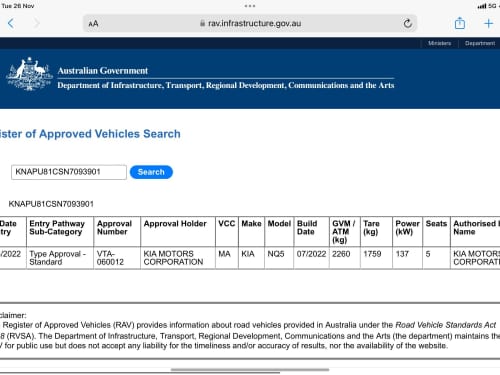Tap the Tue 28 Nov date in status bar
Screen dimensions: 500x375
pos(17,6)
